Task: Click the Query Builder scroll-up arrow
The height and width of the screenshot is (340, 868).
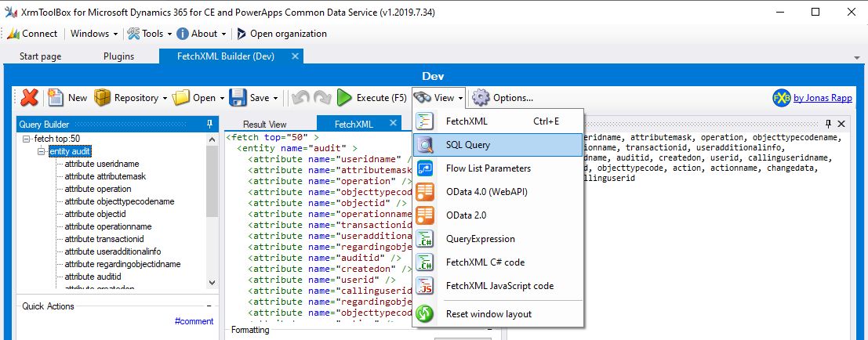Action: click(x=212, y=139)
